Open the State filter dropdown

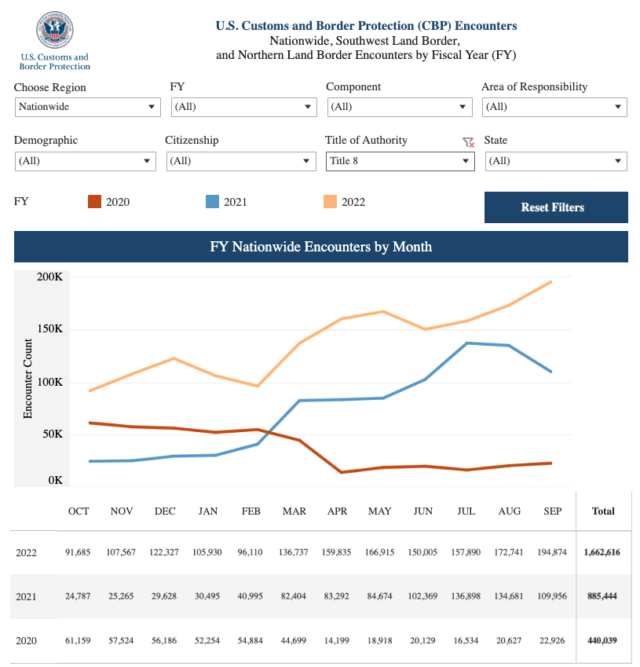point(556,161)
